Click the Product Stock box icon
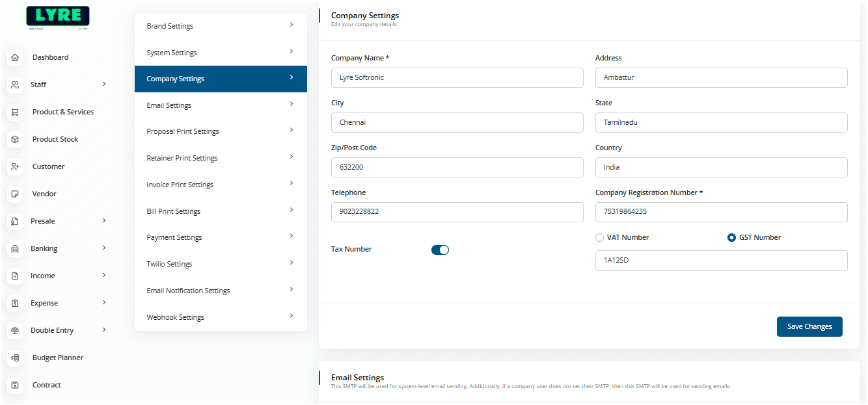The width and height of the screenshot is (868, 405). pyautogui.click(x=15, y=139)
